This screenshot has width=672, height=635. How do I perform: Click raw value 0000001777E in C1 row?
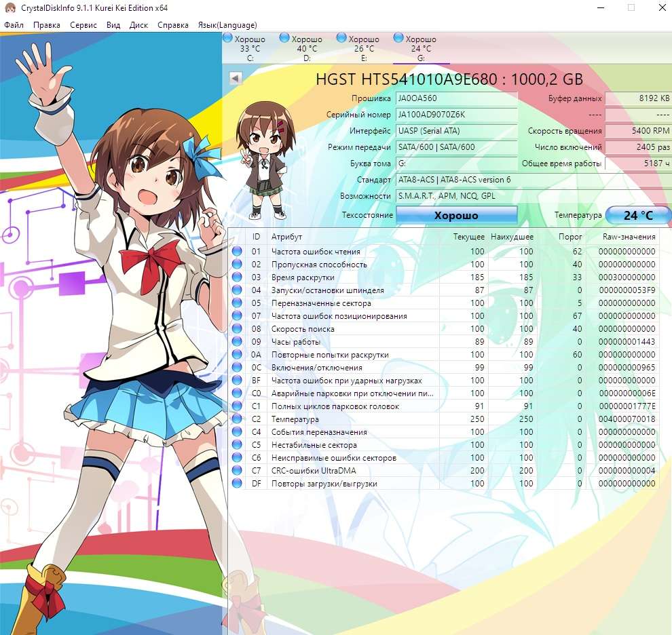(x=627, y=406)
